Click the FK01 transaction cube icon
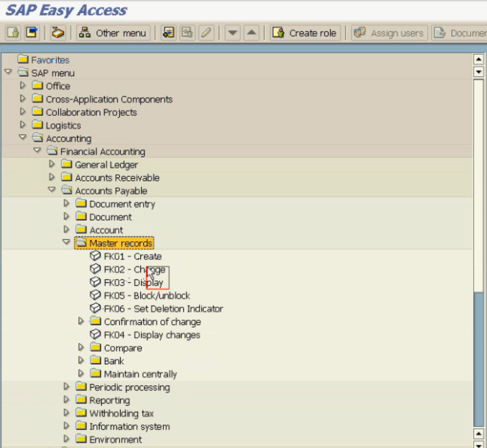487x448 pixels. 95,256
